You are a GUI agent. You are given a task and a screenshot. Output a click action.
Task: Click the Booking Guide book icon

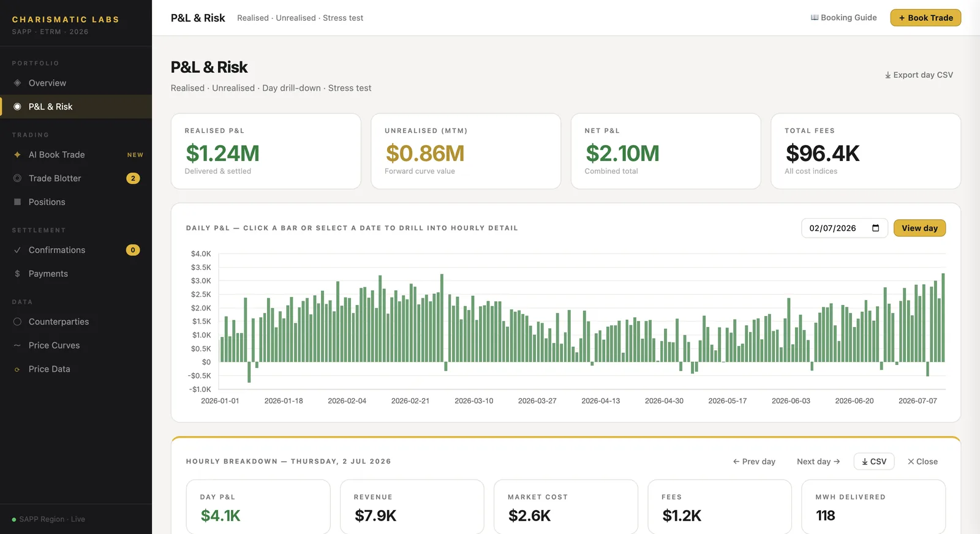click(x=815, y=18)
